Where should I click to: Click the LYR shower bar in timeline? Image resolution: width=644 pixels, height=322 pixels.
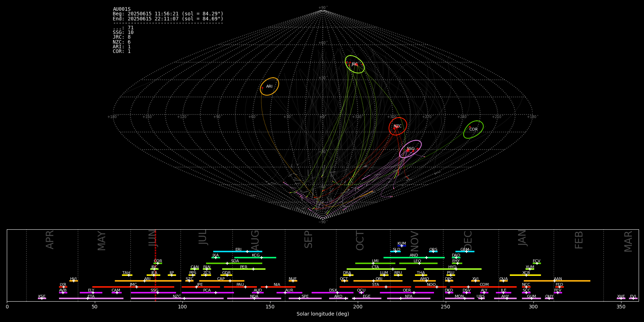(x=63, y=287)
